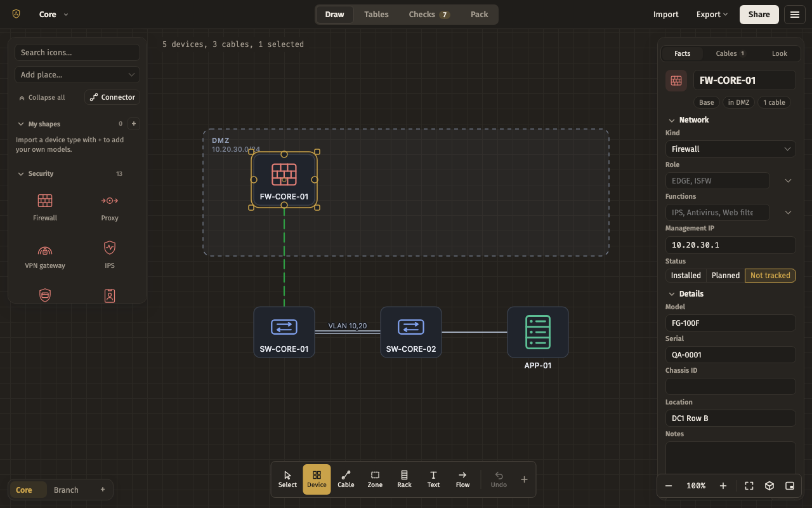Screen dimensions: 812x508
Task: Switch to the Tables tab
Action: point(376,15)
